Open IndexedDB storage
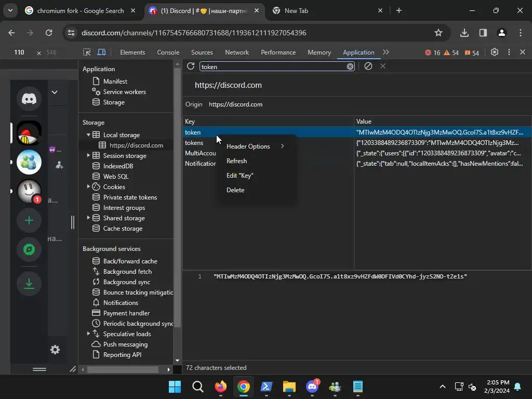 tap(113, 166)
